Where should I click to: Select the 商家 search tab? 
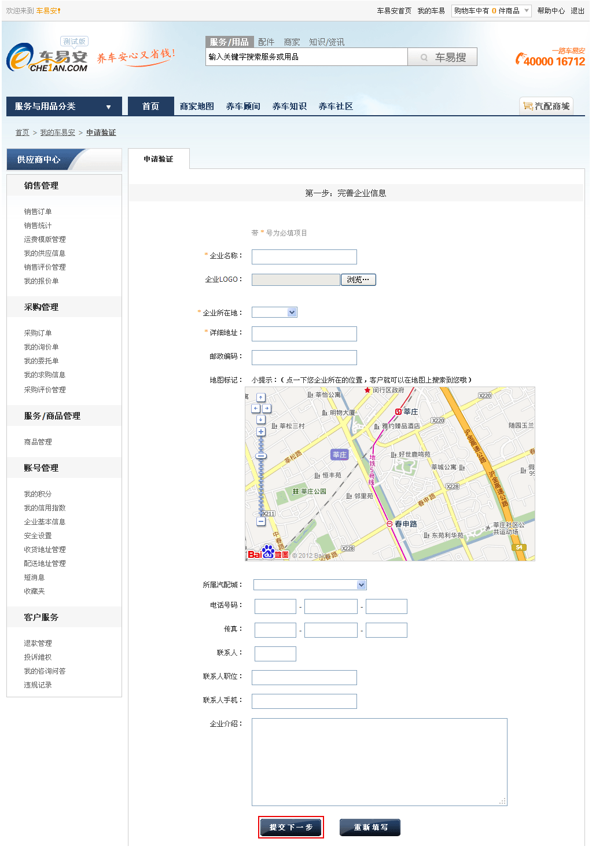[x=292, y=42]
